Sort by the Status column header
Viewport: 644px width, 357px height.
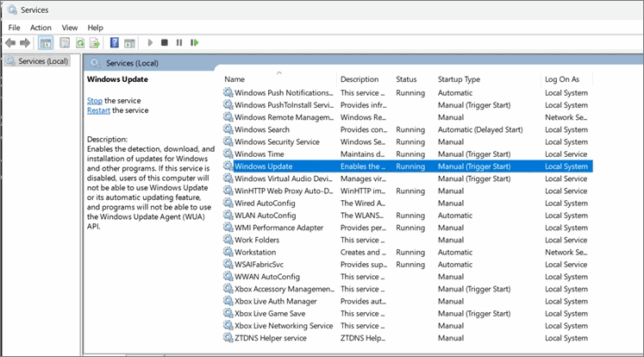click(x=406, y=79)
